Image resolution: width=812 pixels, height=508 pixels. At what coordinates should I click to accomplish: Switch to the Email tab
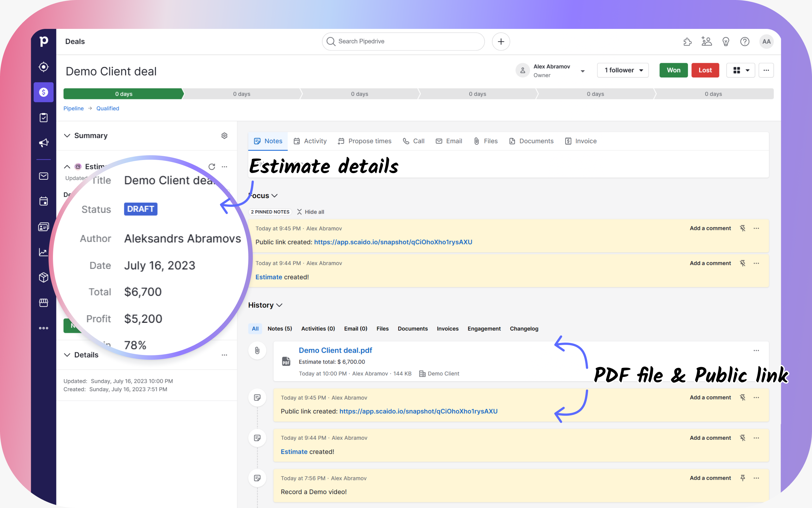[x=449, y=141]
